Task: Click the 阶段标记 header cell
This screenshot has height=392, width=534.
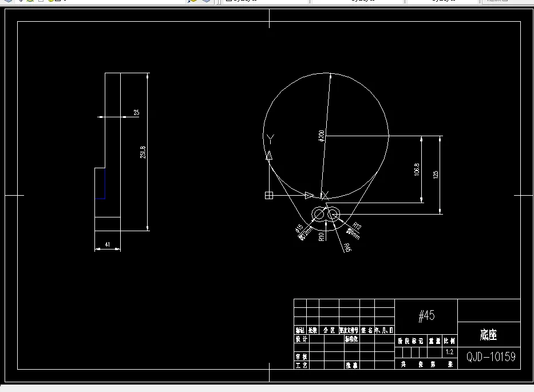Action: coord(411,340)
